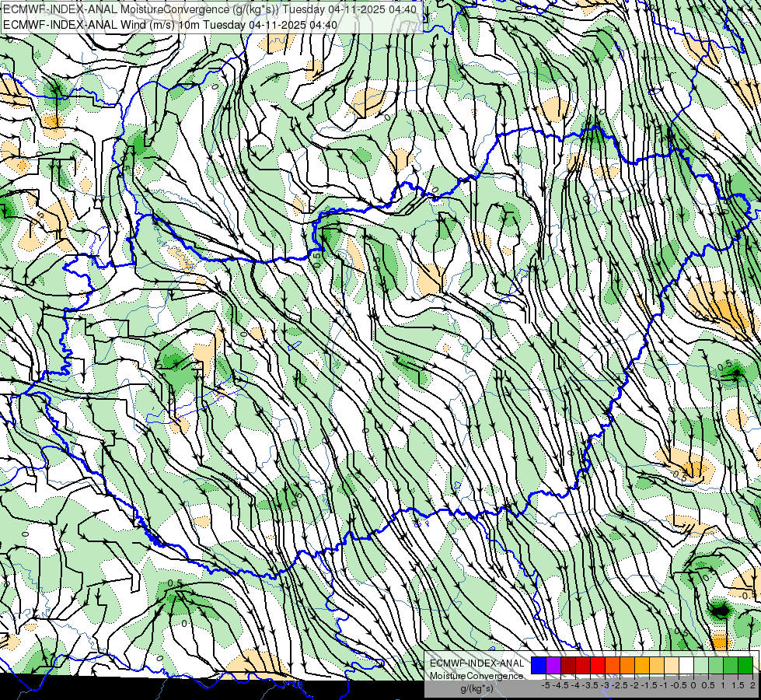
Task: Pick the light green swatch between 0.5 and 1
Action: point(716,665)
